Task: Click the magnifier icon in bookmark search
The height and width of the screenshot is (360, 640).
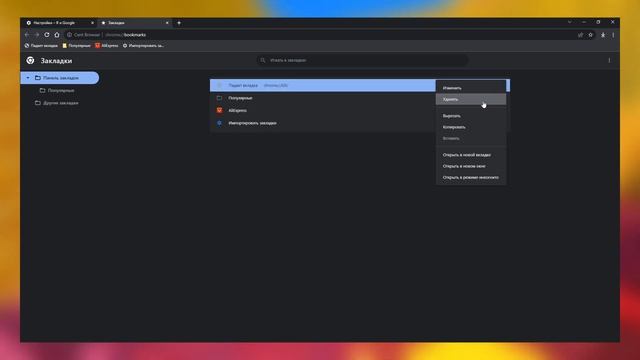Action: [263, 60]
